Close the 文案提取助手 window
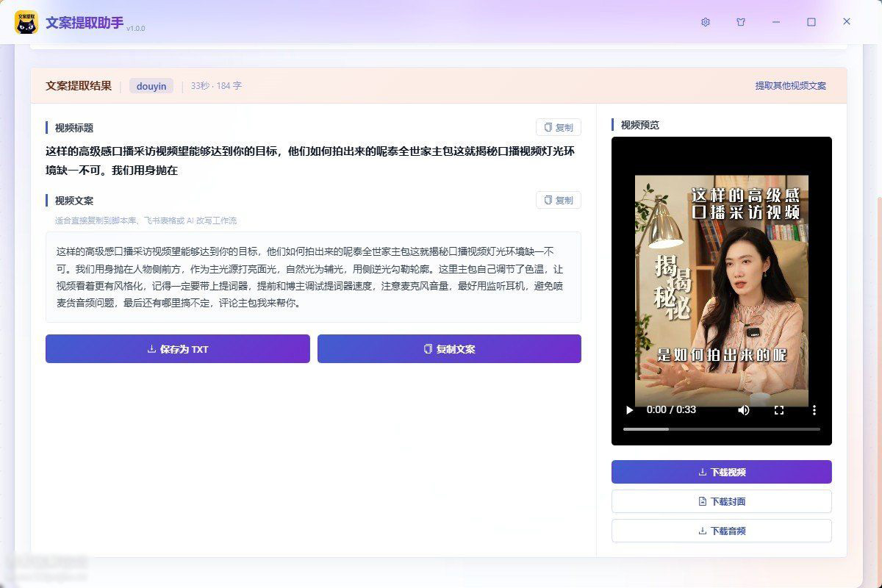The image size is (882, 588). 847,22
